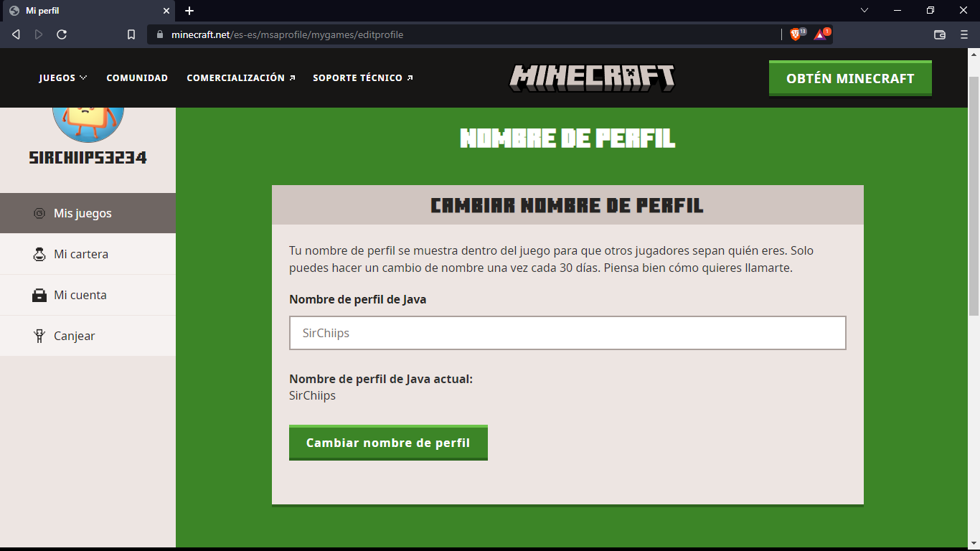Open the browser hamburger menu

pos(964,34)
